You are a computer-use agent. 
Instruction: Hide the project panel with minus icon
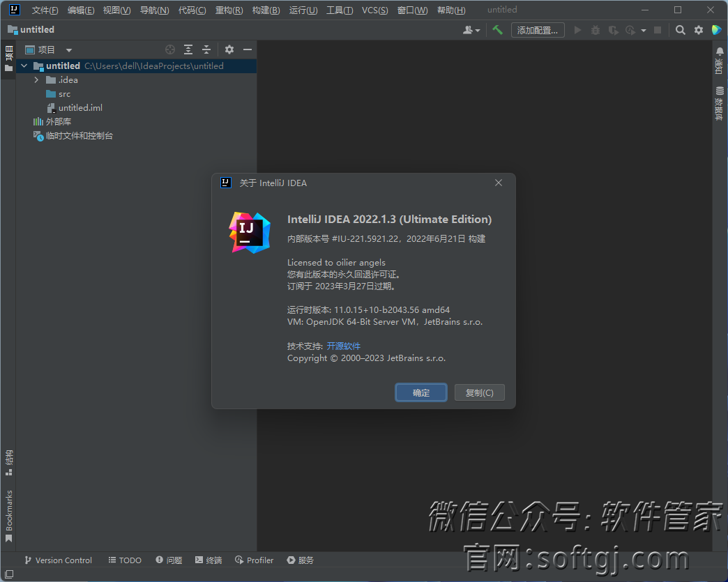coord(248,49)
